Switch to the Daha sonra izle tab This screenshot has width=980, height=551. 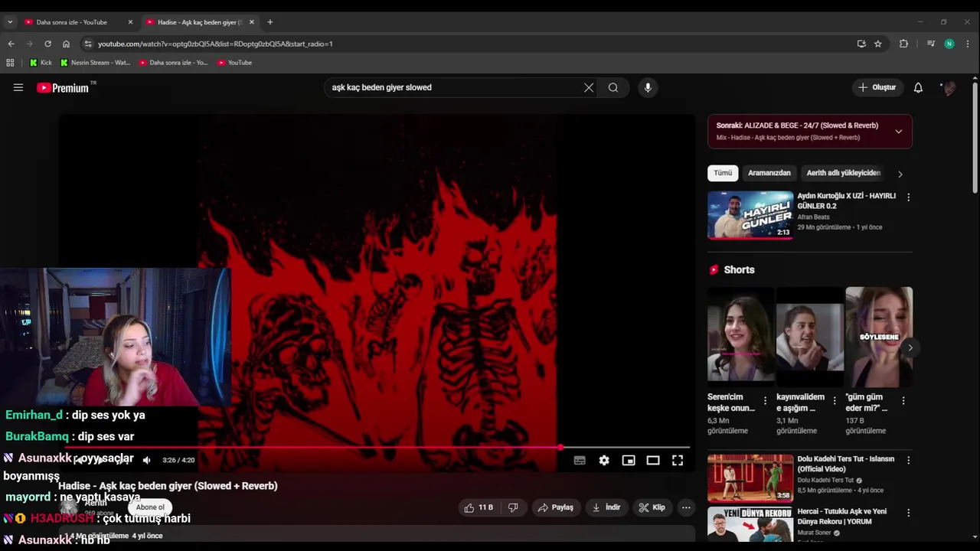click(72, 22)
